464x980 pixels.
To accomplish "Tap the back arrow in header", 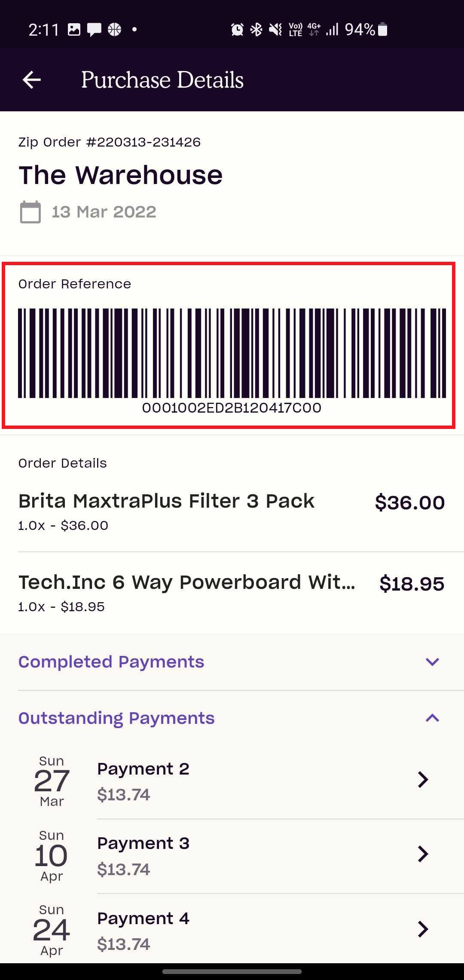I will point(32,80).
